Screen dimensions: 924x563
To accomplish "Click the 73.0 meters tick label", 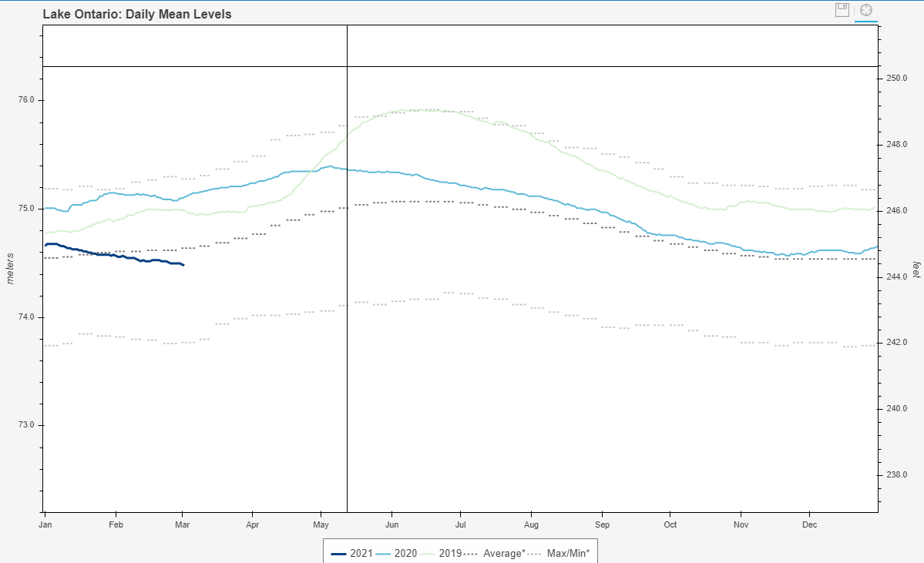I will 26,425.
